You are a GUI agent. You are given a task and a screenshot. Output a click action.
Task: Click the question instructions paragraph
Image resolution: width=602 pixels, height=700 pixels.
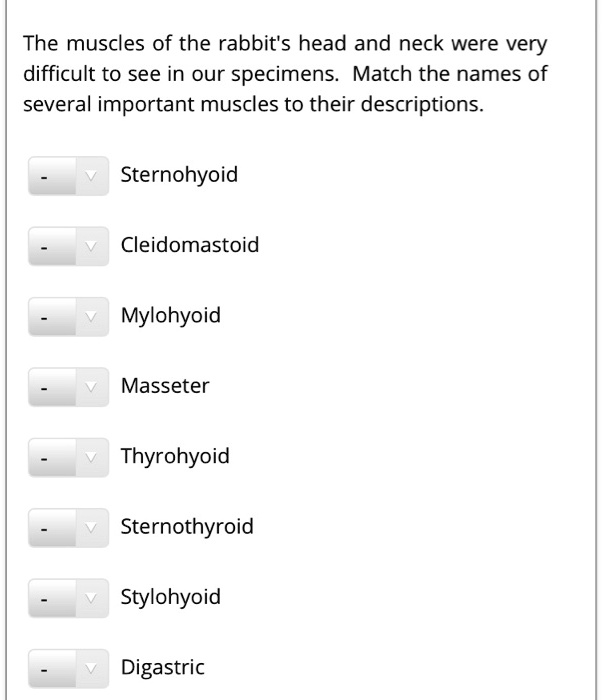click(x=285, y=74)
